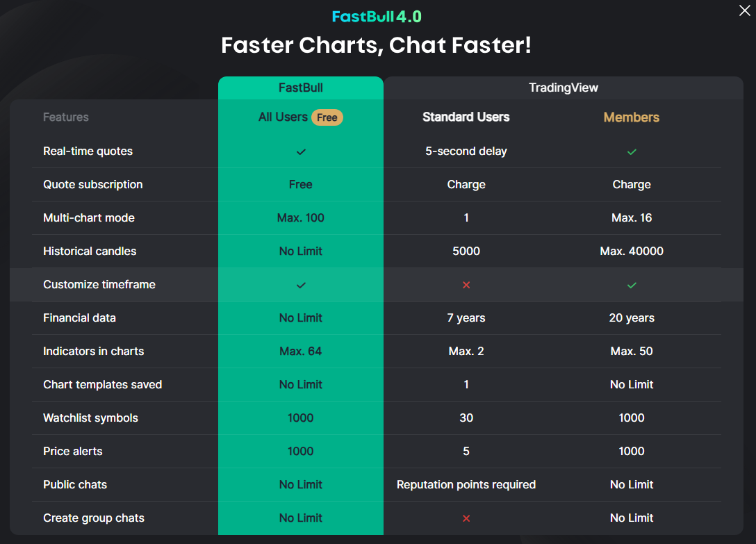This screenshot has height=544, width=756.
Task: Toggle the Public chats feature row
Action: tap(74, 484)
